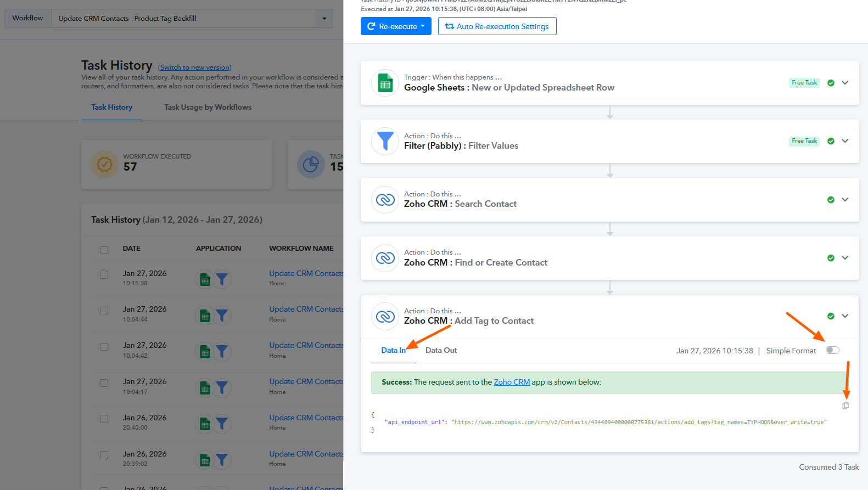Click Google Sheets icon in Jan 27 10:15:38 row
Image resolution: width=868 pixels, height=490 pixels.
[205, 280]
